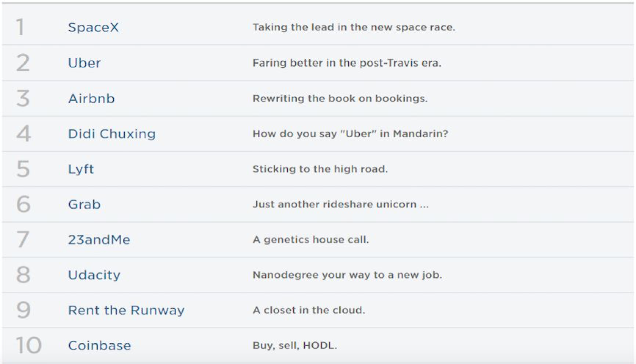The width and height of the screenshot is (636, 364).
Task: Click rank number 10 in list
Action: point(29,345)
